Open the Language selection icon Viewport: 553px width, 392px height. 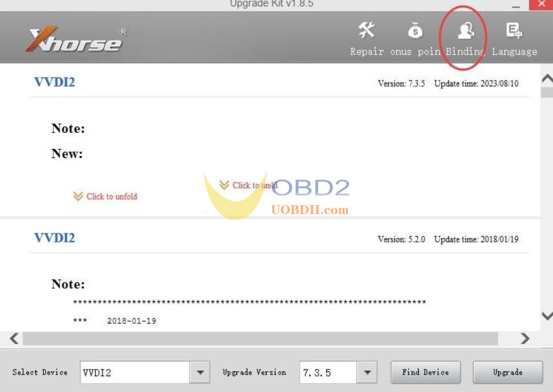coord(514,31)
